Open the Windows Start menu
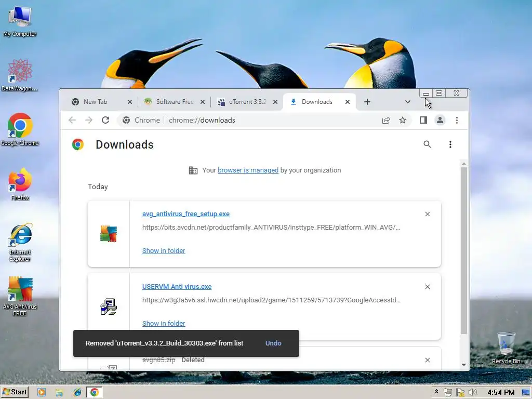 pyautogui.click(x=14, y=392)
